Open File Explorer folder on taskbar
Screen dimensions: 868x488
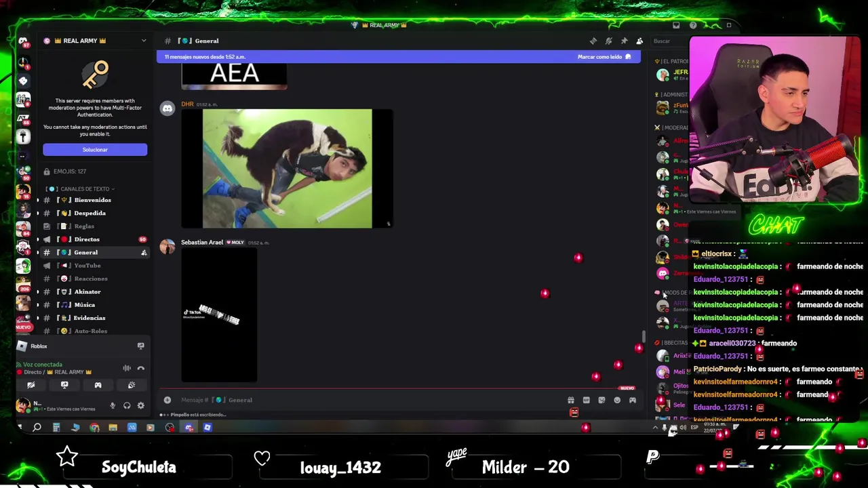click(x=113, y=427)
